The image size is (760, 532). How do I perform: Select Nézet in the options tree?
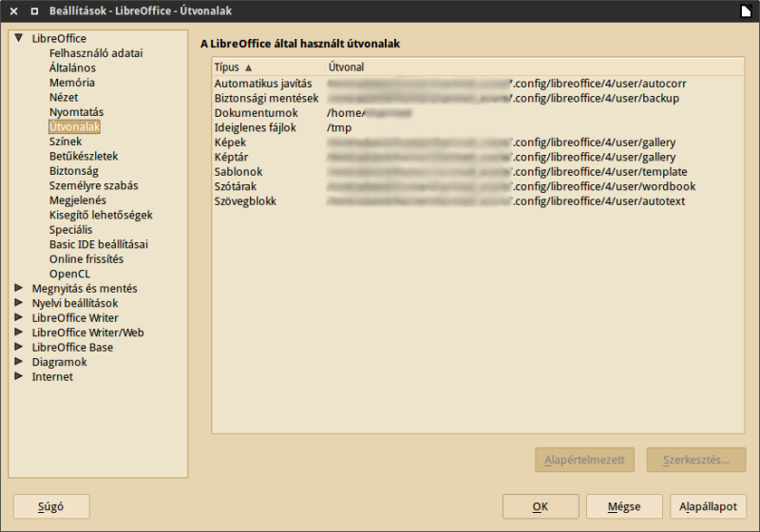tap(64, 98)
